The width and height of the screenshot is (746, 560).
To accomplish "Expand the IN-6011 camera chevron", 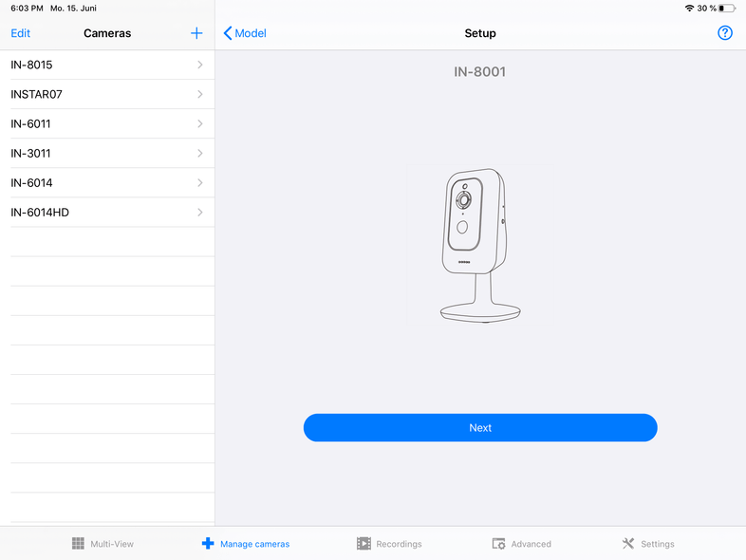I will pyautogui.click(x=200, y=123).
